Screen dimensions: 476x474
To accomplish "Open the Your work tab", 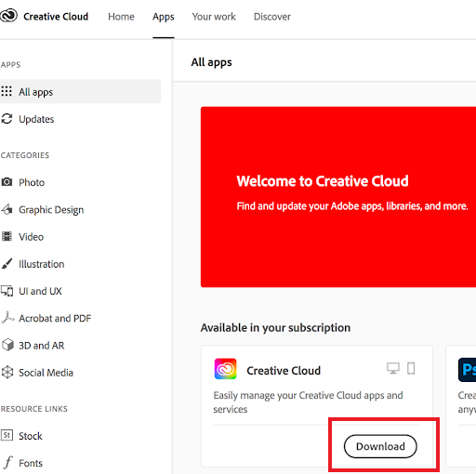I will tap(214, 17).
